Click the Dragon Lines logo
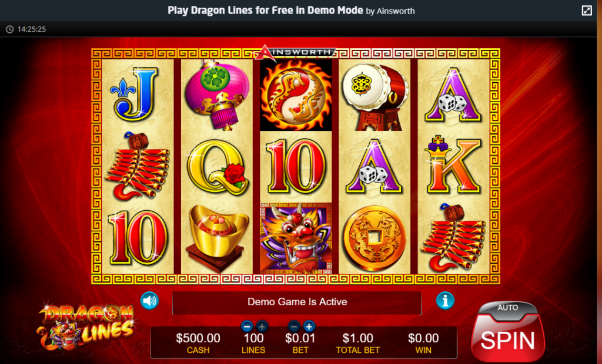The image size is (602, 364). point(86,327)
